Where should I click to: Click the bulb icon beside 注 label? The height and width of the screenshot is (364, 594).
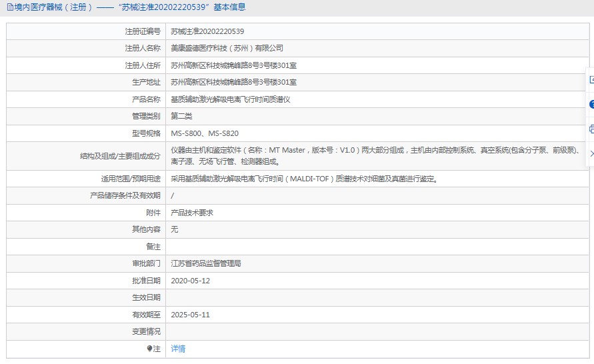click(149, 349)
